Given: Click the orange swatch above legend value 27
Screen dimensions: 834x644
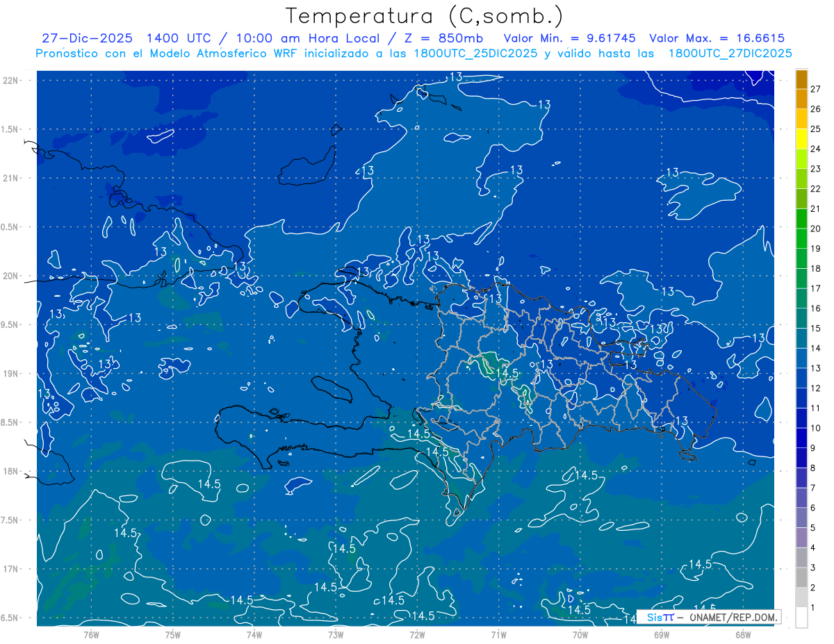Looking at the screenshot, I should (801, 79).
